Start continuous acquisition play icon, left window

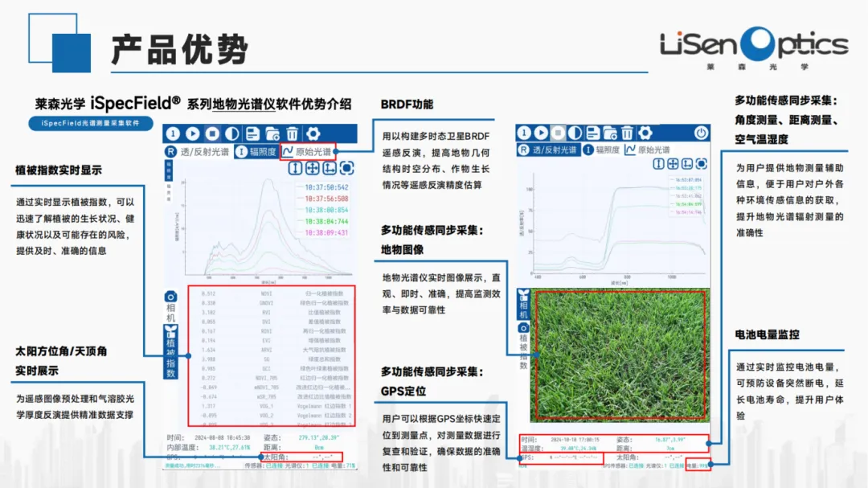pyautogui.click(x=193, y=133)
